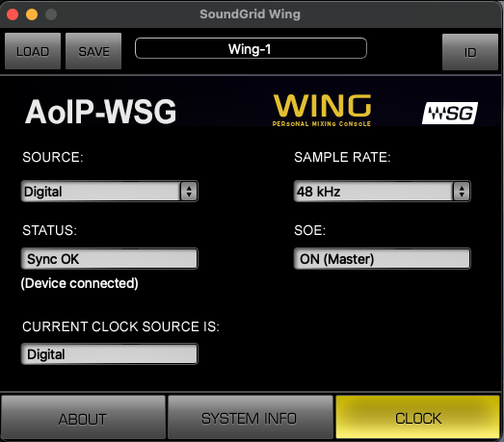Screen dimensions: 504x442
Task: Click the WING Personal Mixing Console logo
Action: click(x=322, y=110)
